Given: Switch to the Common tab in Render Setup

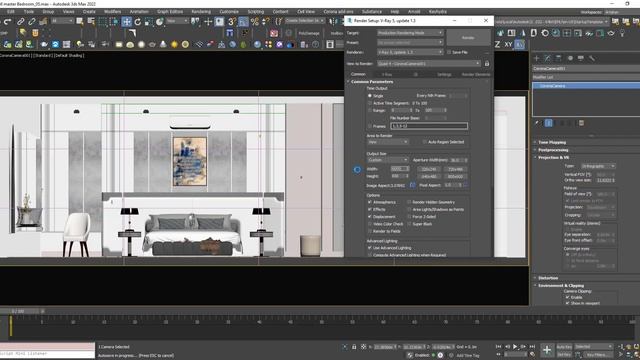Looking at the screenshot, I should point(358,74).
